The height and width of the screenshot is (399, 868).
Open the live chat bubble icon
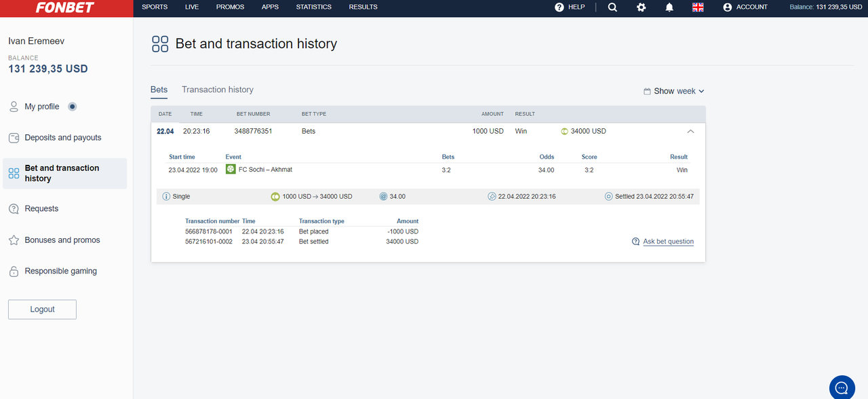[x=842, y=387]
